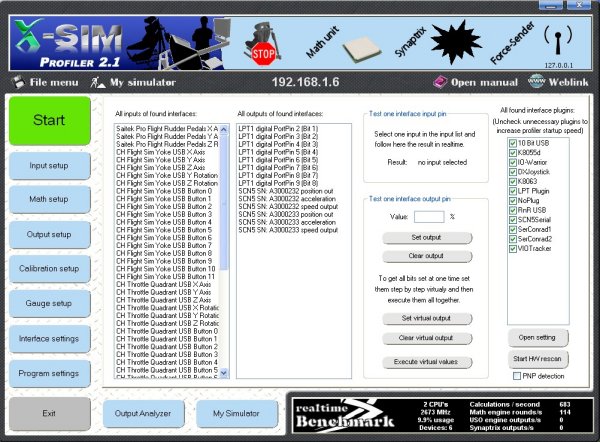Screen dimensions: 600x442
Task: Open the Output Analyzer
Action: (x=143, y=414)
